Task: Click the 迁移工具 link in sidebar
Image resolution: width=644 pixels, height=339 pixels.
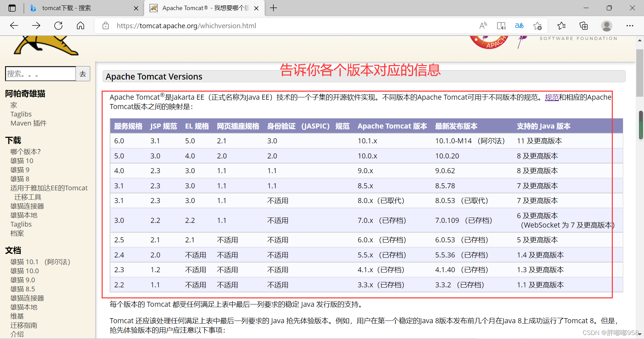Action: pos(28,197)
